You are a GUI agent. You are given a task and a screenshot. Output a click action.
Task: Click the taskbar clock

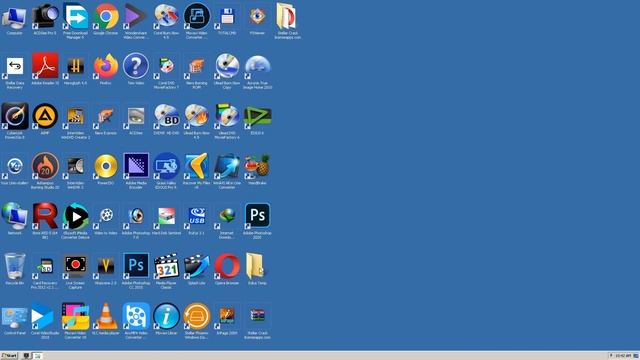pyautogui.click(x=623, y=356)
